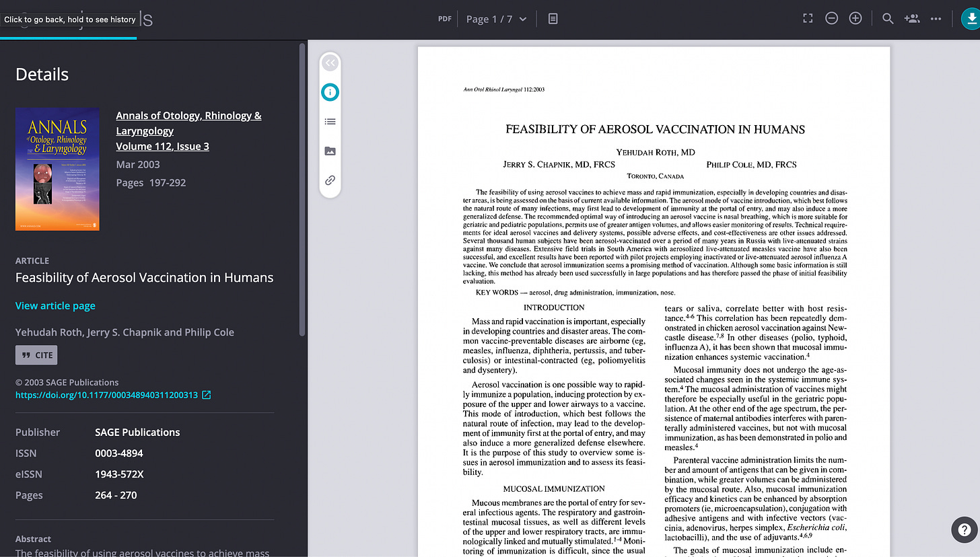980x557 pixels.
Task: Click the MUCOSAL IMMUNIZATION heading in PDF
Action: point(554,488)
